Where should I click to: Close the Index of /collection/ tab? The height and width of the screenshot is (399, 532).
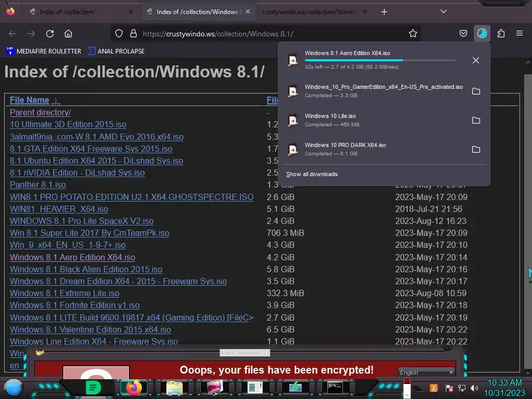pyautogui.click(x=131, y=12)
